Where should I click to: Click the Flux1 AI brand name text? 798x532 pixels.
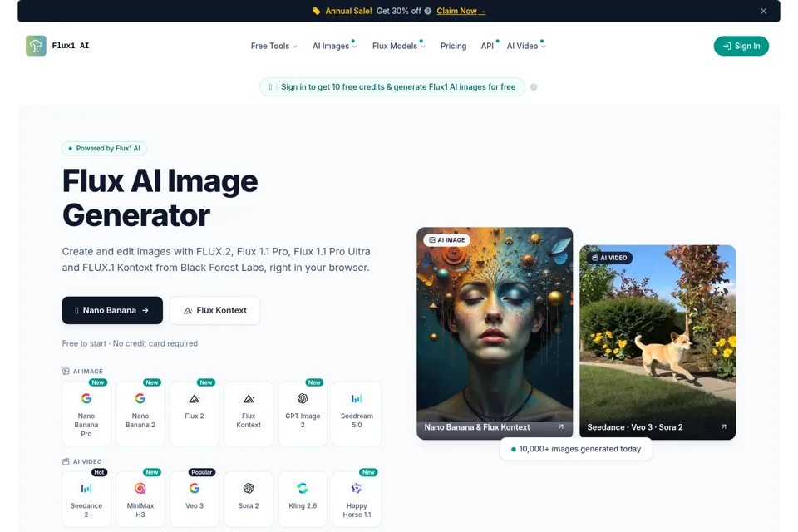70,46
